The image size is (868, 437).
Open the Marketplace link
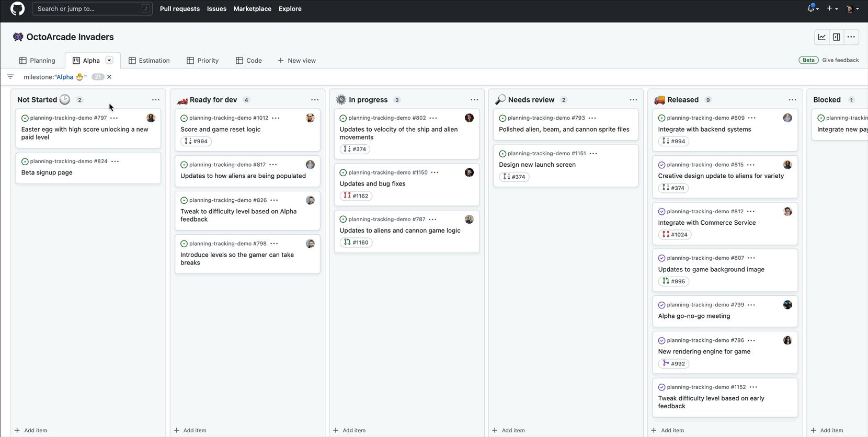(x=253, y=9)
